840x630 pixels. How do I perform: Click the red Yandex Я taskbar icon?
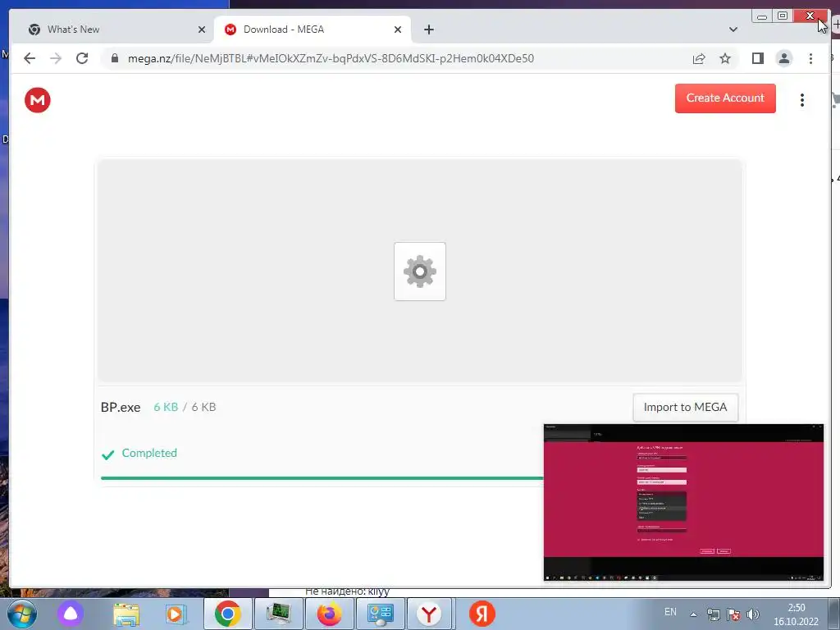[482, 614]
